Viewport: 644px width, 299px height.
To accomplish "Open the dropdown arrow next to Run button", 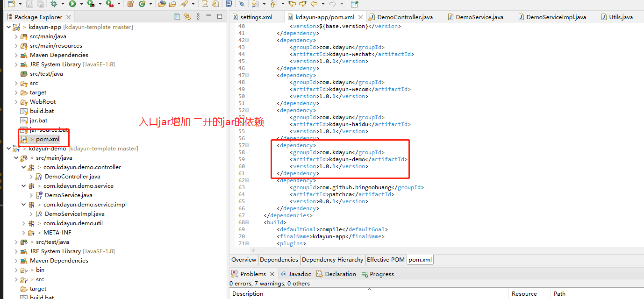I will click(81, 4).
